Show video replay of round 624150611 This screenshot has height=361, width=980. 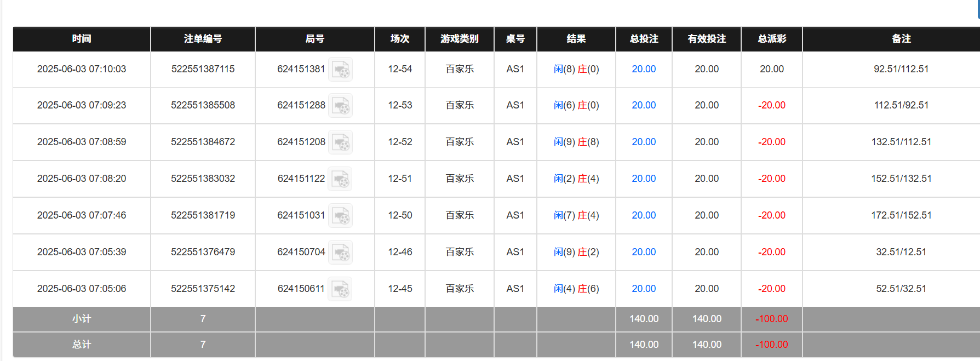[340, 289]
